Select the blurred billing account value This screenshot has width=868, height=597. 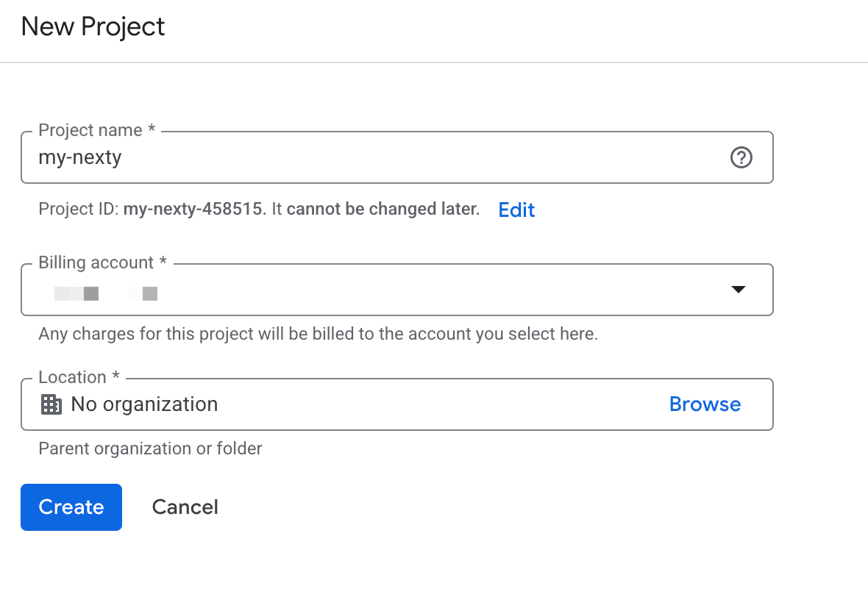coord(106,294)
